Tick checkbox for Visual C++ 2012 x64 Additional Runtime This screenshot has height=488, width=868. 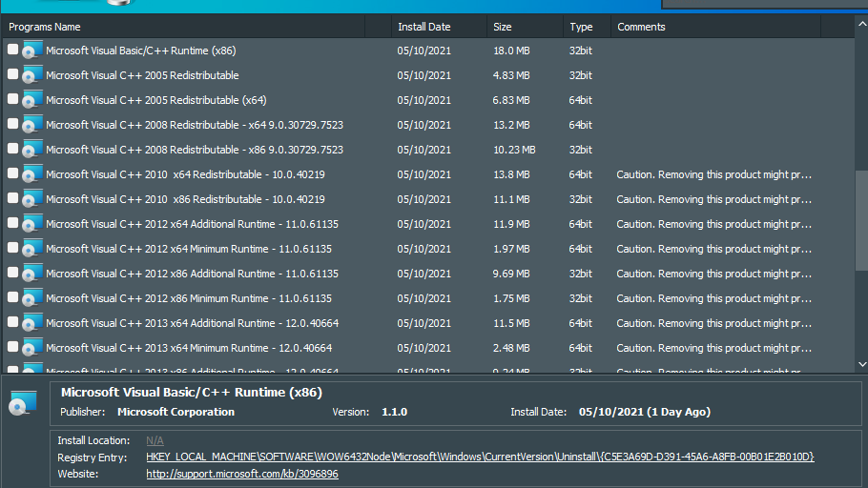(x=12, y=223)
